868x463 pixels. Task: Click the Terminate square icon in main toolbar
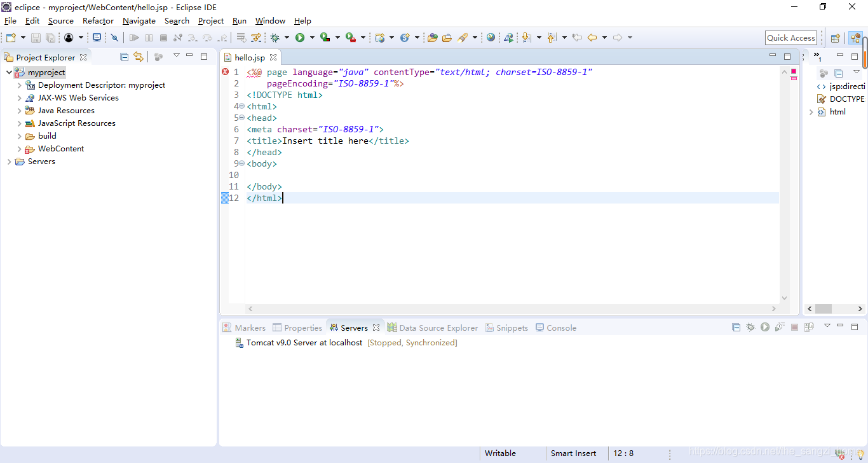click(x=163, y=38)
